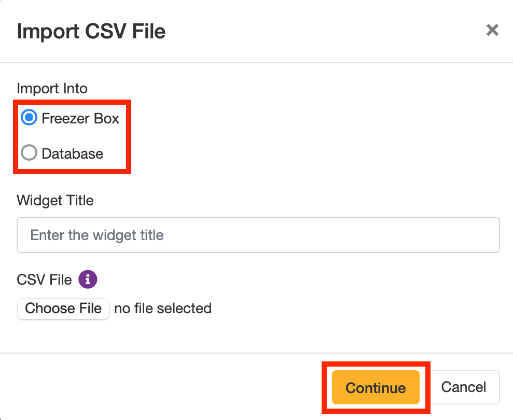This screenshot has height=420, width=513.
Task: Click the Database option label text
Action: pos(72,153)
